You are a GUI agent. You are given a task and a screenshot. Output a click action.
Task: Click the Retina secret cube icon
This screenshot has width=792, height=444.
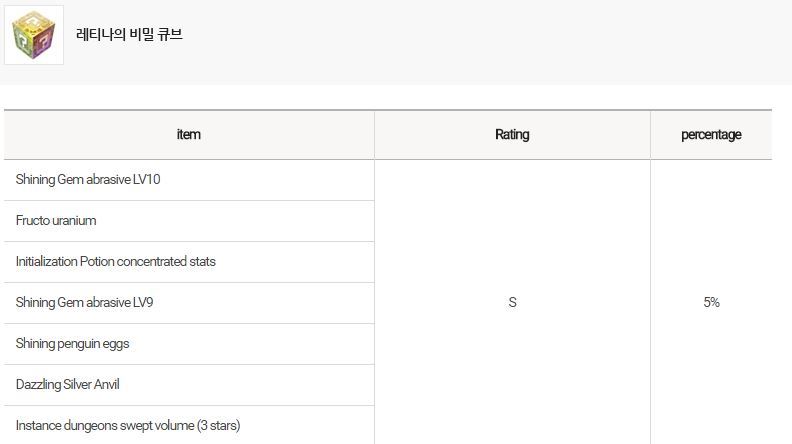(x=34, y=35)
